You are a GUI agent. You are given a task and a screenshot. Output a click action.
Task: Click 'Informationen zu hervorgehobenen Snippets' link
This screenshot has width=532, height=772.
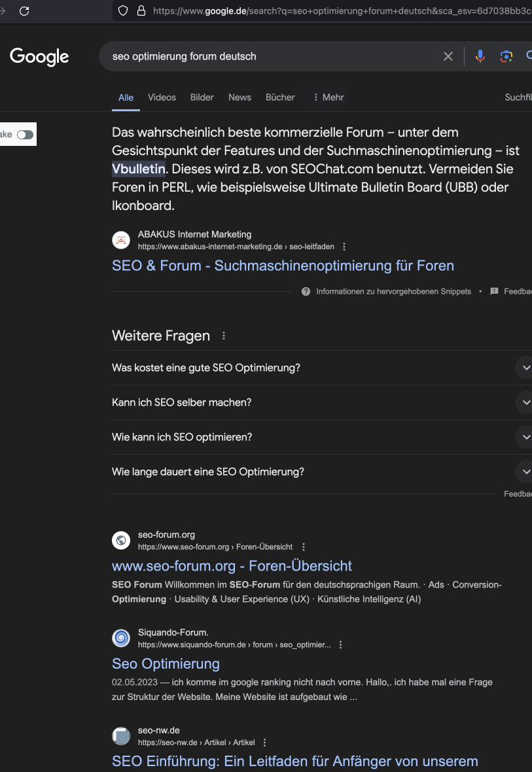coord(393,292)
